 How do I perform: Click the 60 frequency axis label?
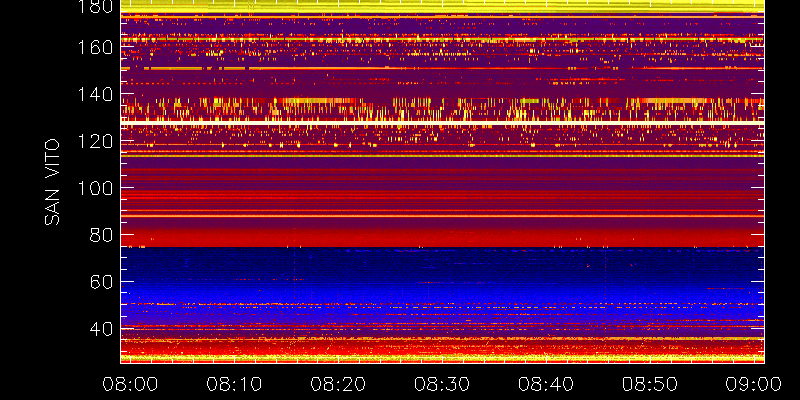pyautogui.click(x=102, y=282)
